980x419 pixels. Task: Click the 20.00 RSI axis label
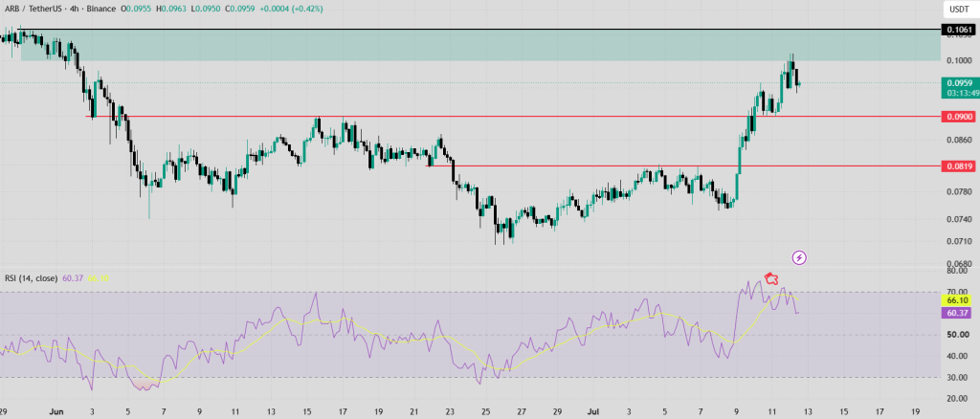[956, 398]
